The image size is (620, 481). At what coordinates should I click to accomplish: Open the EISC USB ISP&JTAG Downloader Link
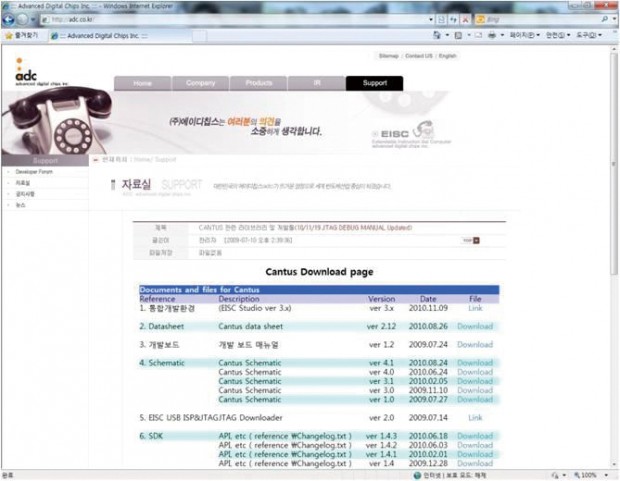coord(475,418)
